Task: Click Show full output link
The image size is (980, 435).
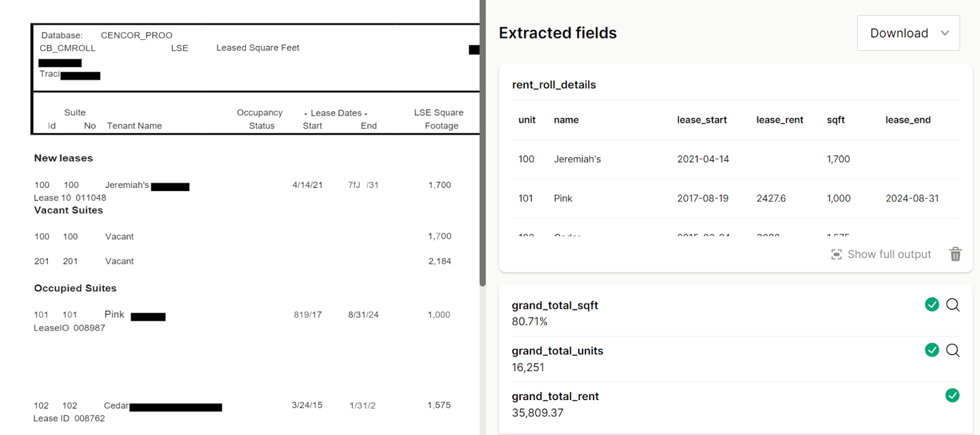Action: [889, 255]
